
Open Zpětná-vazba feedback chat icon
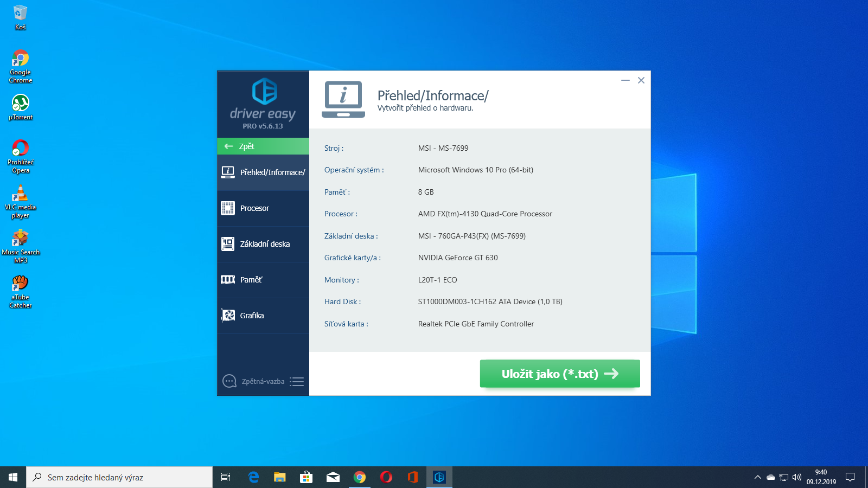229,381
